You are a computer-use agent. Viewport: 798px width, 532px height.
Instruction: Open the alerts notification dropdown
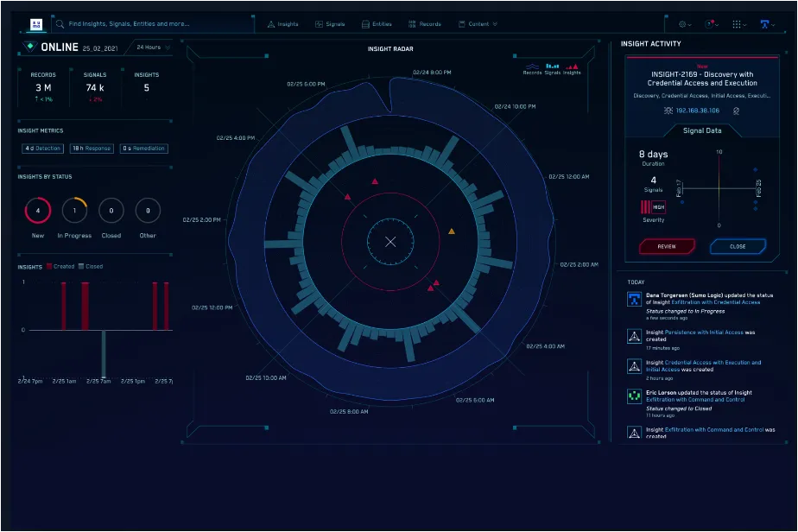[x=711, y=24]
